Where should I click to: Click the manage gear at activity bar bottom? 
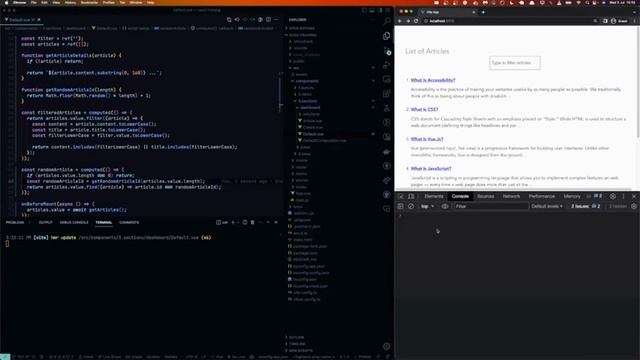pyautogui.click(x=387, y=346)
